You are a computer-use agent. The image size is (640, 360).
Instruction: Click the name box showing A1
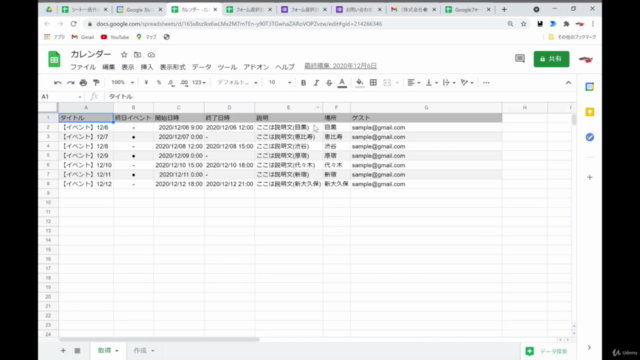61,97
